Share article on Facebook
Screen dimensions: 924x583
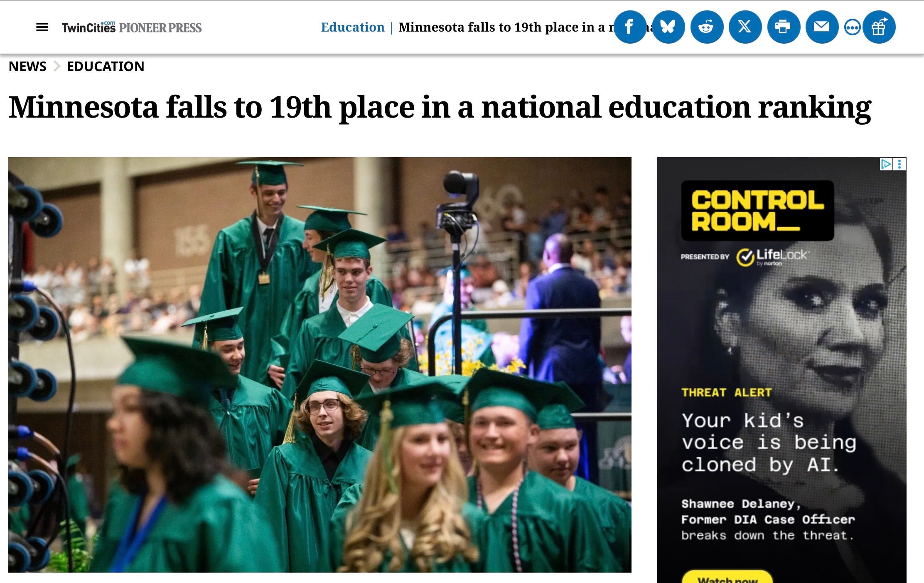(630, 27)
